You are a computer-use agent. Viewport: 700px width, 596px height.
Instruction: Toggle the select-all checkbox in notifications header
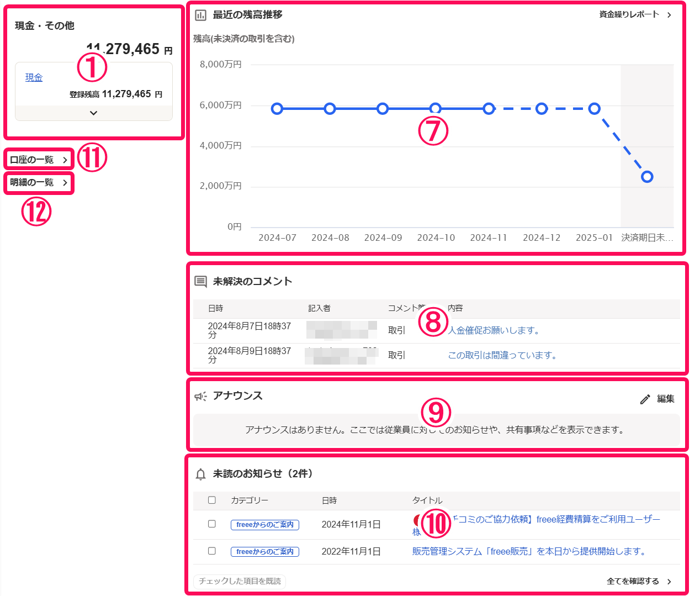click(x=212, y=500)
